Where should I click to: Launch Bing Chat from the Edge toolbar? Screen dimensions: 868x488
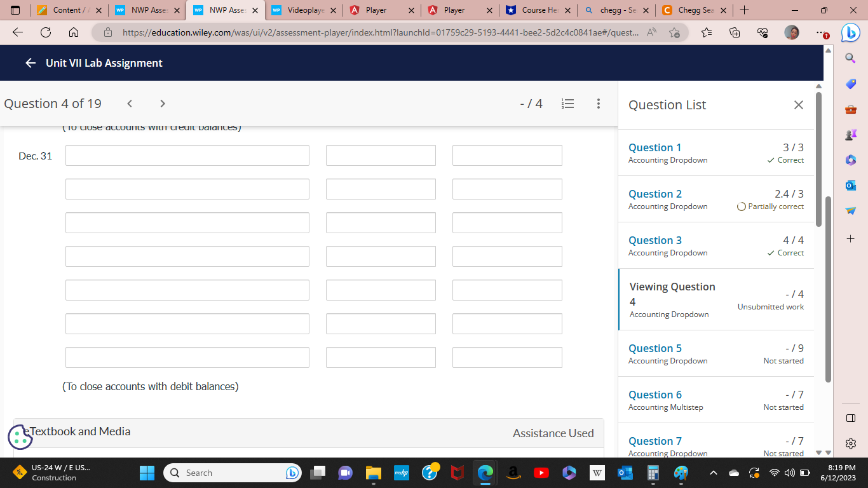coord(850,32)
